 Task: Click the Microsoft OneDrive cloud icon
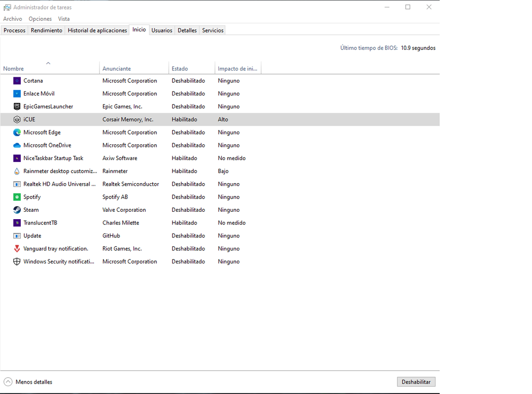(x=17, y=145)
